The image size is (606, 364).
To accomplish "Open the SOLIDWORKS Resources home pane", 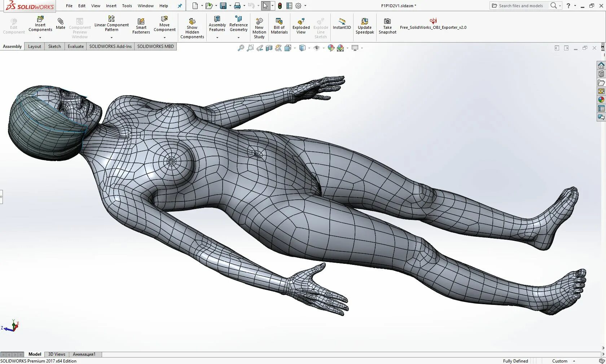I will [x=601, y=65].
